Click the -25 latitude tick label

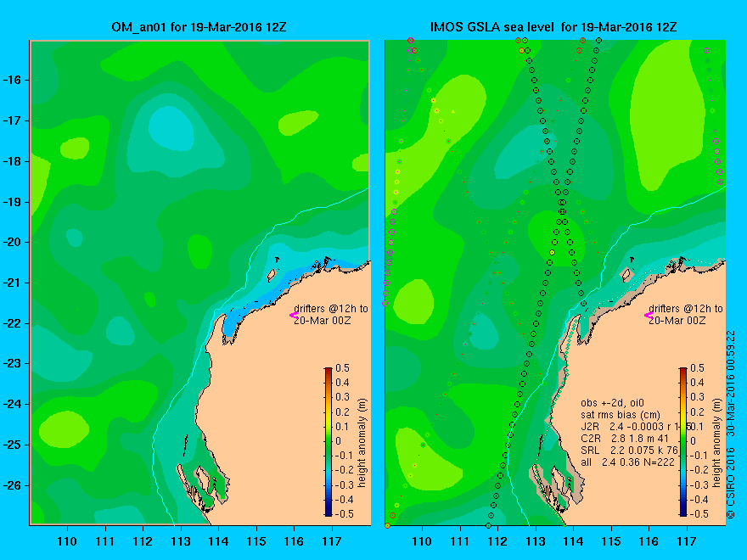[x=13, y=445]
